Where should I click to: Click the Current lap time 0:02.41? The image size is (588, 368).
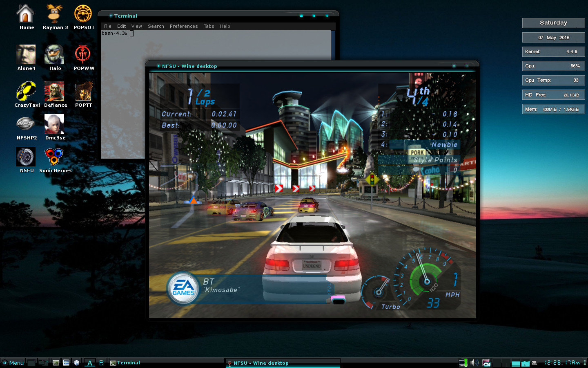coord(199,114)
